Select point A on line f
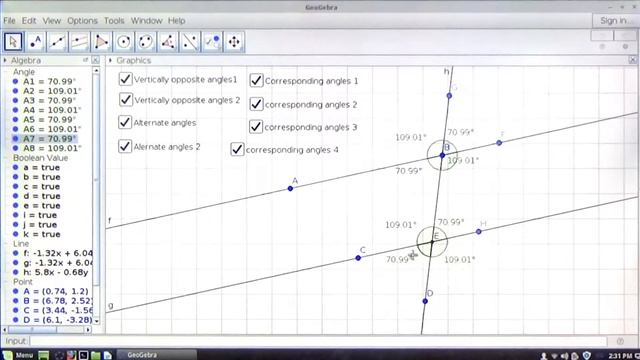This screenshot has height=360, width=640. 290,189
